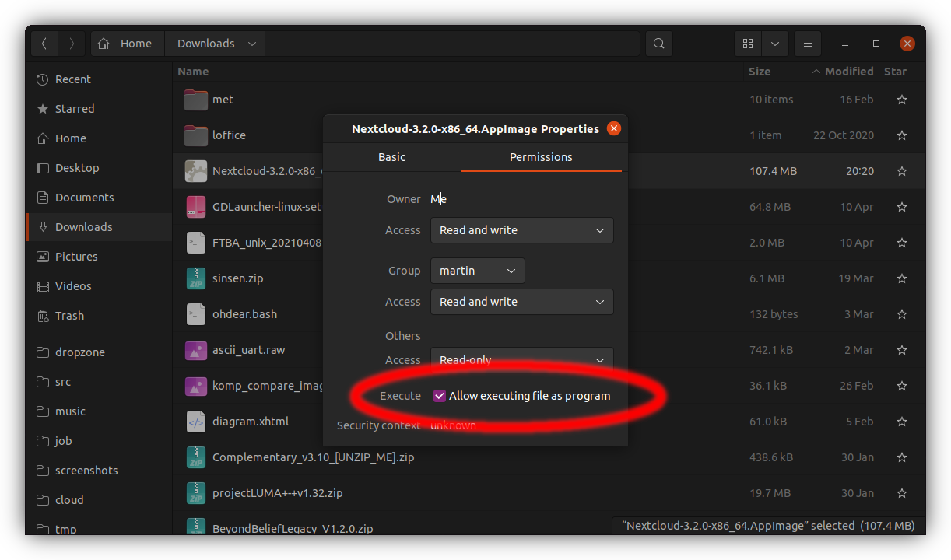Select the loffice folder icon

196,135
